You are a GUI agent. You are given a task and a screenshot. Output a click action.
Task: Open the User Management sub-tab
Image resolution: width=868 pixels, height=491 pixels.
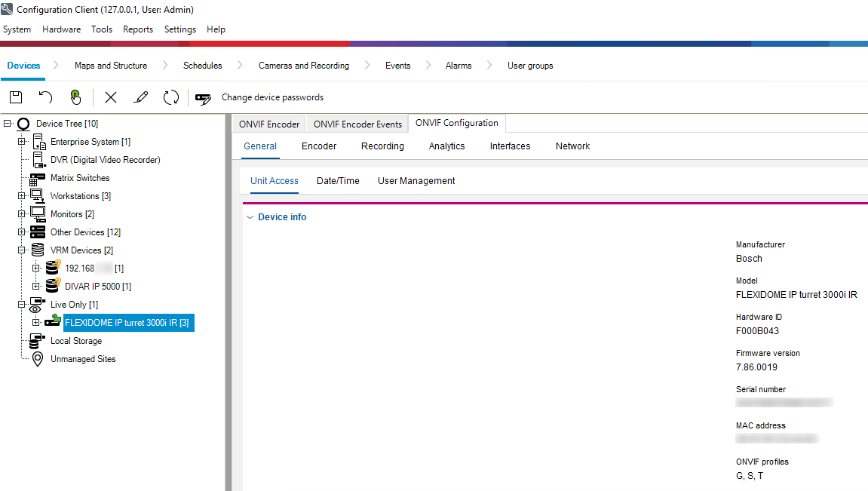click(x=416, y=181)
